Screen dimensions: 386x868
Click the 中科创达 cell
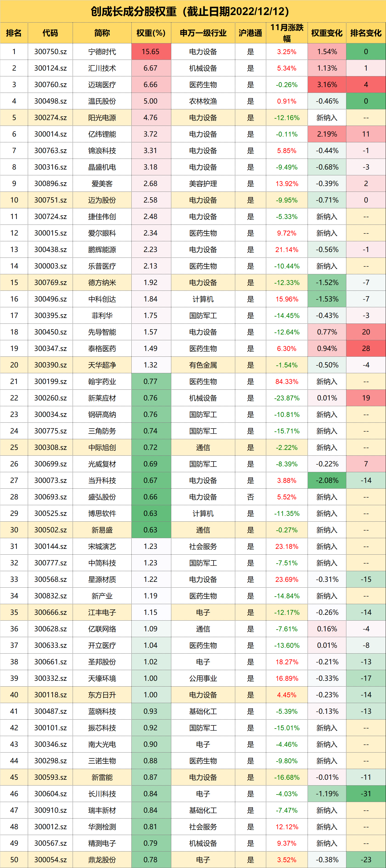click(102, 299)
